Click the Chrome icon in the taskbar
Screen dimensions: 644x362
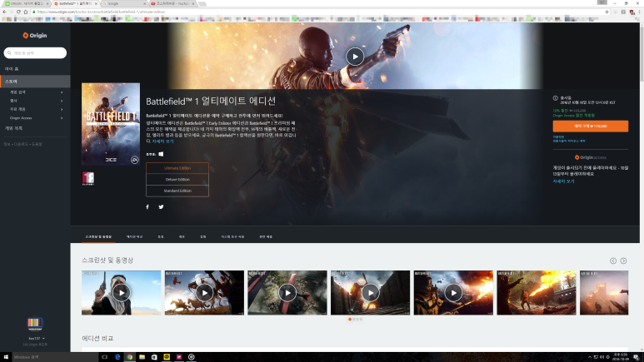point(130,357)
